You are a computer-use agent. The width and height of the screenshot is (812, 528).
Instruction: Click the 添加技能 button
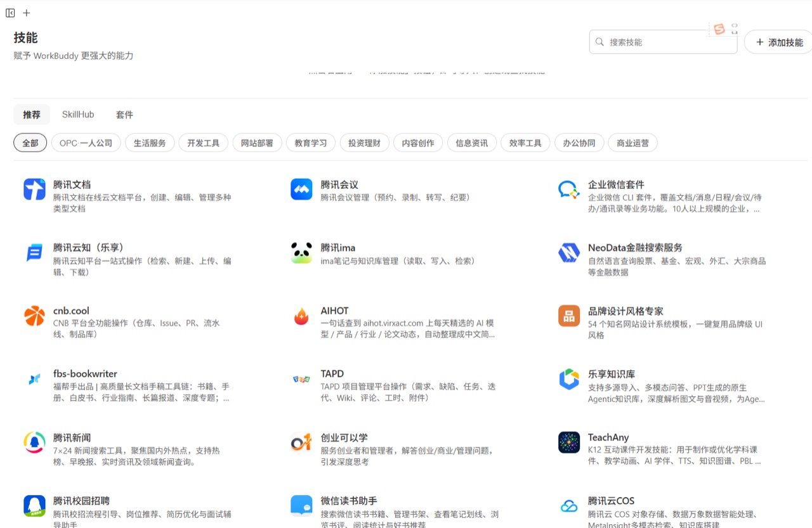(x=779, y=42)
